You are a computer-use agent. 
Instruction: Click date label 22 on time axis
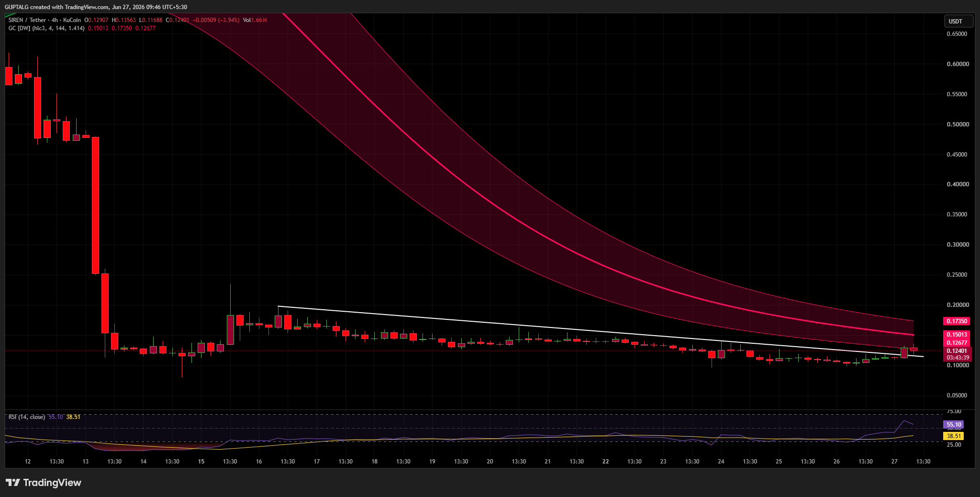point(606,462)
